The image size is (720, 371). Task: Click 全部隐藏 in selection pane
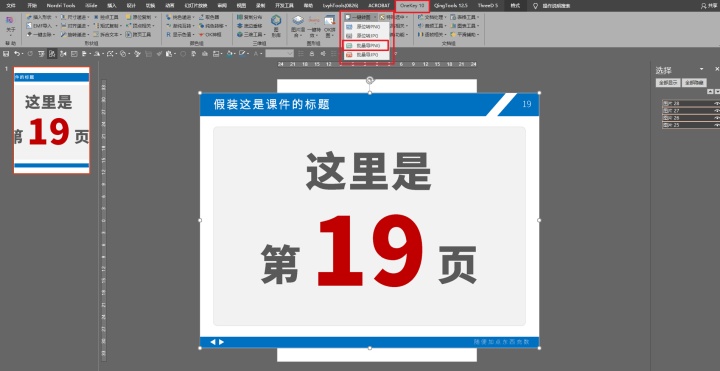(x=693, y=83)
